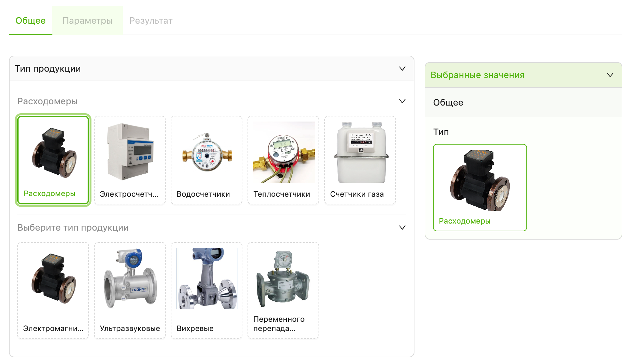Deselect the highlighted Расходомеры card

tap(53, 160)
